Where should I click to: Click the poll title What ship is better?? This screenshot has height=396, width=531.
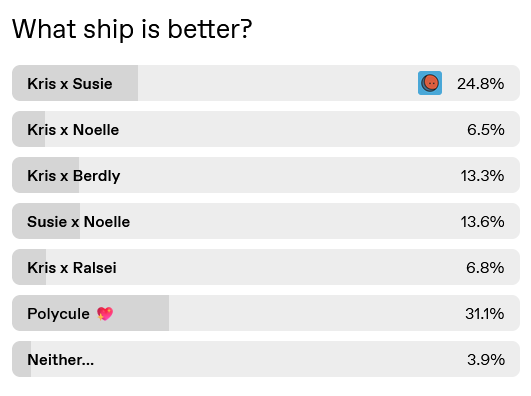click(x=132, y=29)
